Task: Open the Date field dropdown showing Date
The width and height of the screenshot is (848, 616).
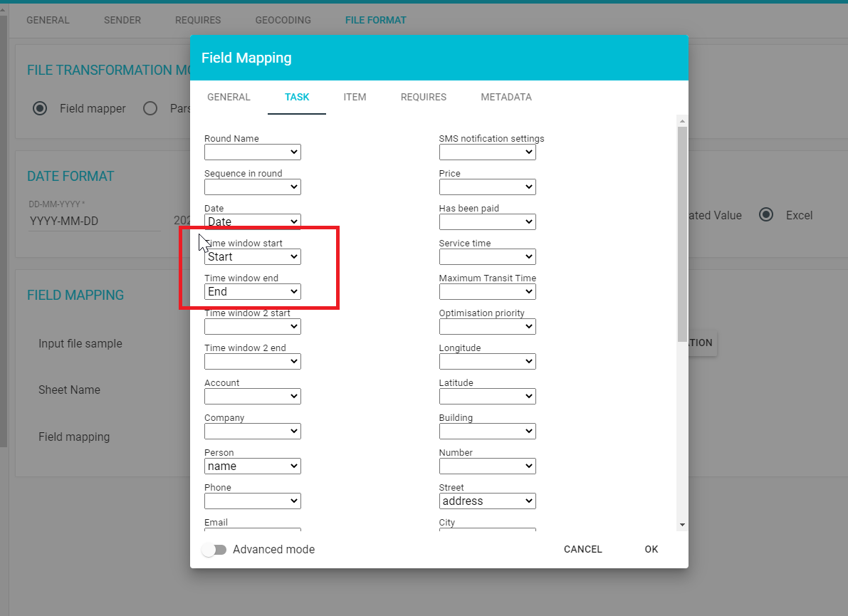Action: 252,221
